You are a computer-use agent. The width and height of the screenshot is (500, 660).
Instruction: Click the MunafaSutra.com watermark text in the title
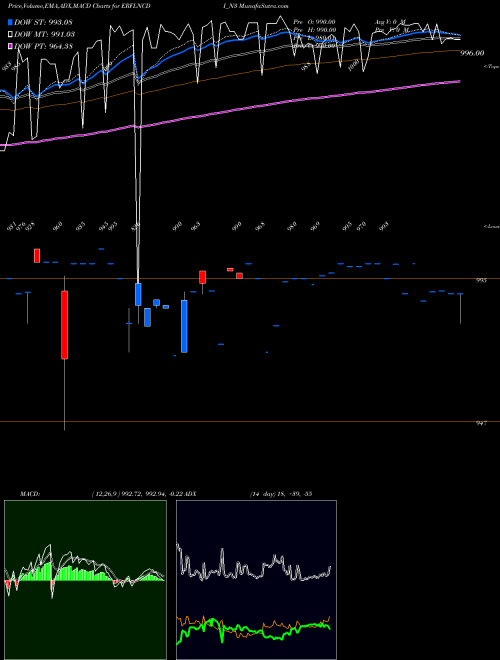click(x=265, y=6)
